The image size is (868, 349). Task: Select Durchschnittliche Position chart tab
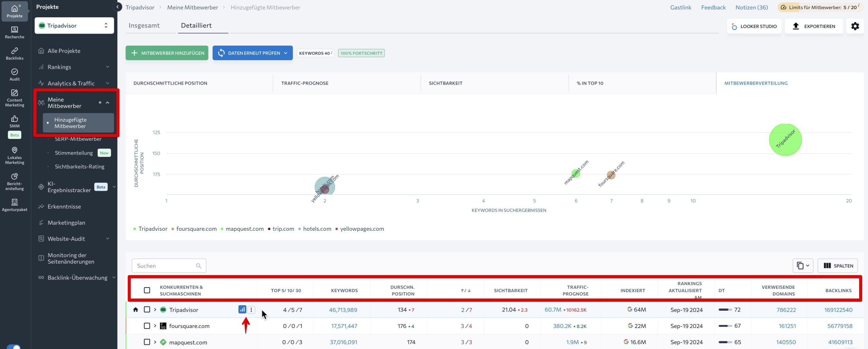(x=199, y=83)
